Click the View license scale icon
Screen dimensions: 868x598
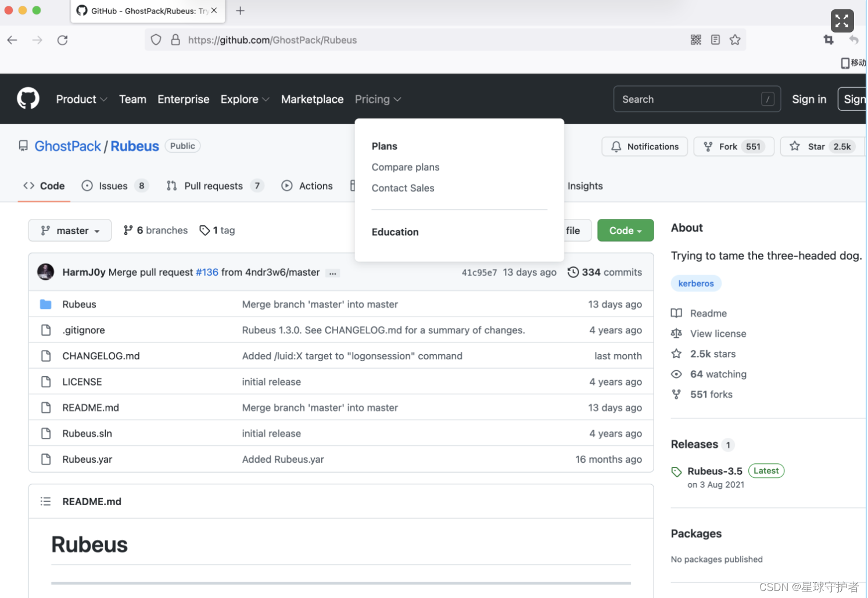click(676, 334)
